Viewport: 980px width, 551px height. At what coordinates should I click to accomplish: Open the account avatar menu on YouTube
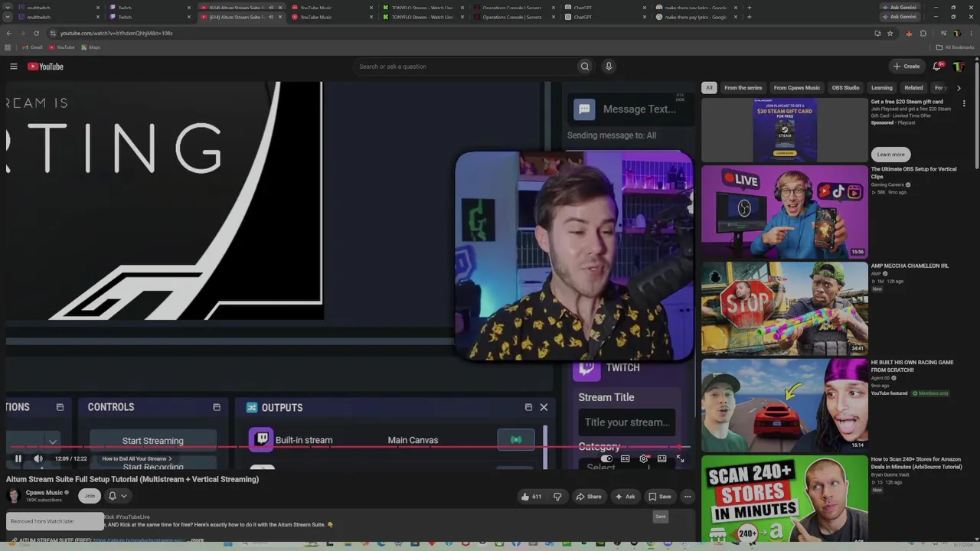click(x=959, y=67)
